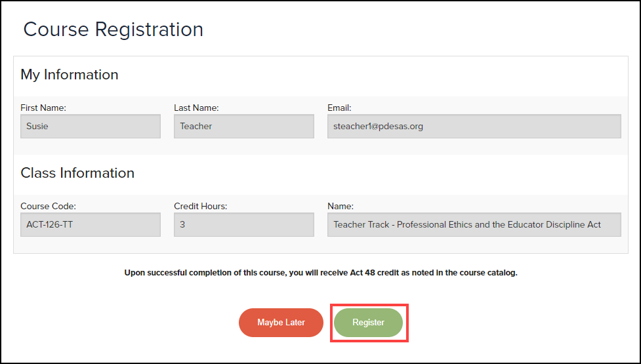Select the First Name field containing Susie
The height and width of the screenshot is (364, 641).
pos(91,127)
